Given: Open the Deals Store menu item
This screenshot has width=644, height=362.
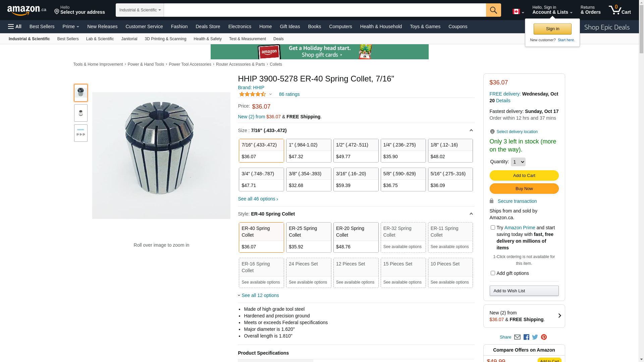Looking at the screenshot, I should tap(208, 26).
